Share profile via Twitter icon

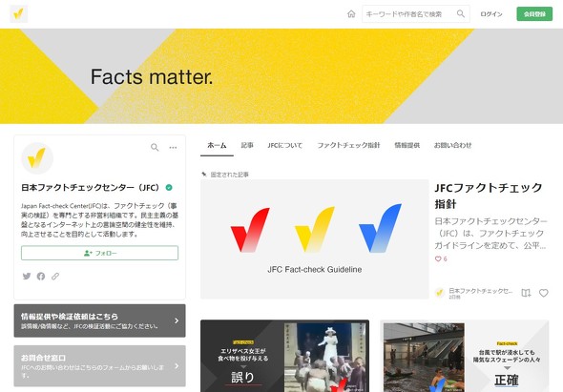(x=27, y=276)
